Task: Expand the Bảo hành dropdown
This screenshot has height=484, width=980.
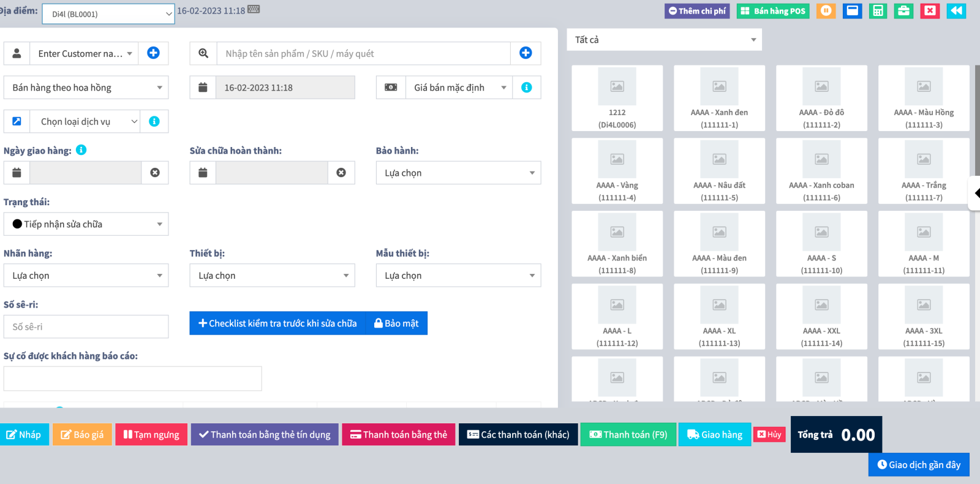Action: (x=458, y=173)
